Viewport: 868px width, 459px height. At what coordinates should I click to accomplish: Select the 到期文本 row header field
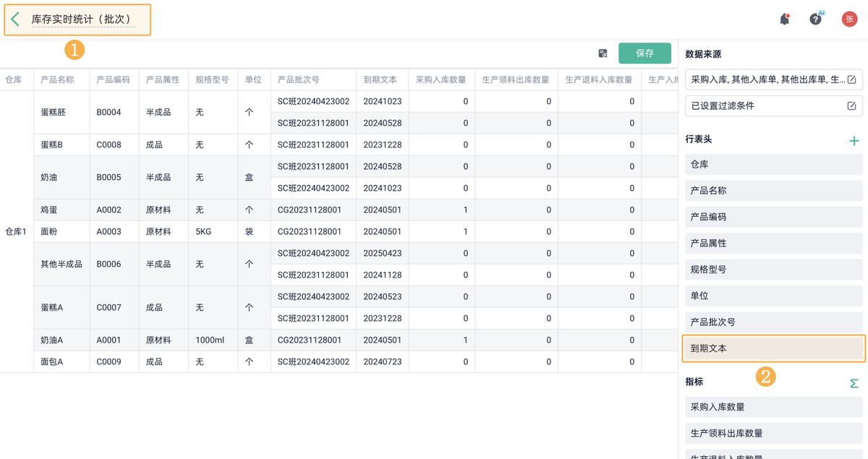point(773,348)
